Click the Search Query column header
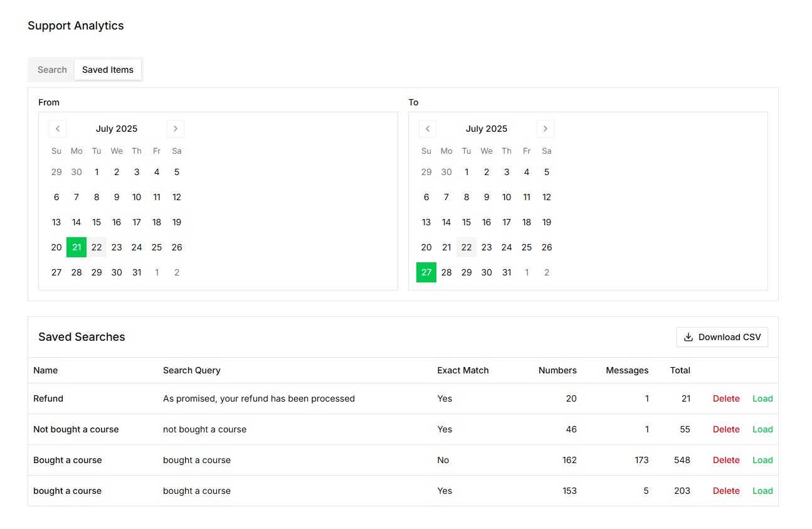812x529 pixels. (192, 370)
